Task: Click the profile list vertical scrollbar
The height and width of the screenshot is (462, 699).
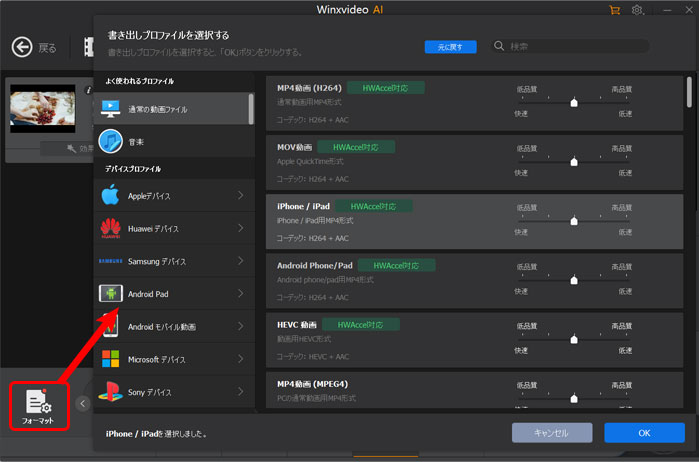Action: click(689, 92)
